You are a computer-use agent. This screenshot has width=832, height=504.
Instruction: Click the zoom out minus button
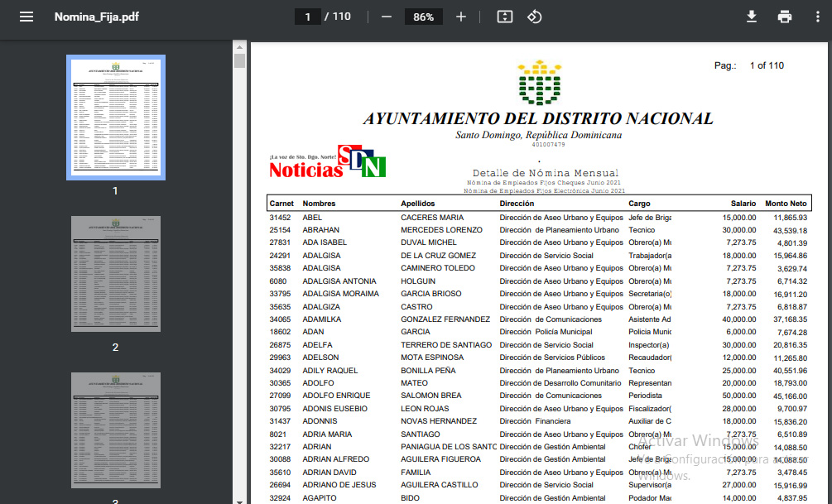click(x=386, y=17)
